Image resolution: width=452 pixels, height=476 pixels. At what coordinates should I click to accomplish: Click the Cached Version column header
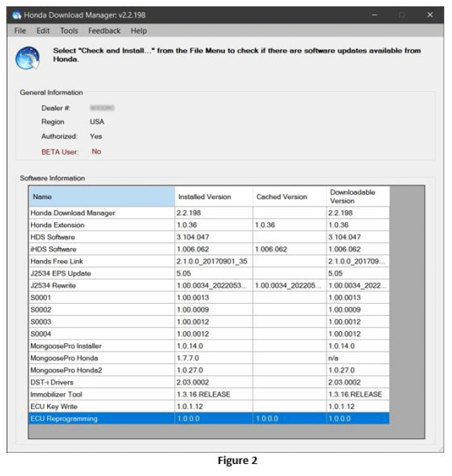click(x=289, y=197)
